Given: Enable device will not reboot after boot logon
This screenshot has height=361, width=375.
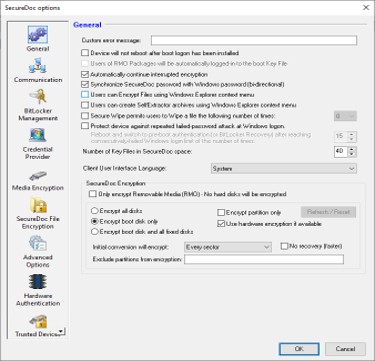Looking at the screenshot, I should click(85, 53).
